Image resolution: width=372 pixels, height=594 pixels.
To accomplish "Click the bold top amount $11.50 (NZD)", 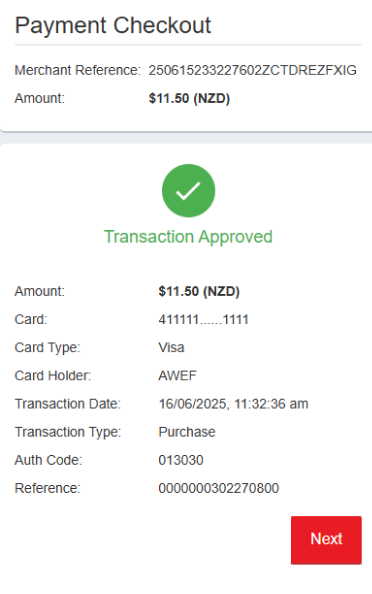I will pyautogui.click(x=189, y=98).
